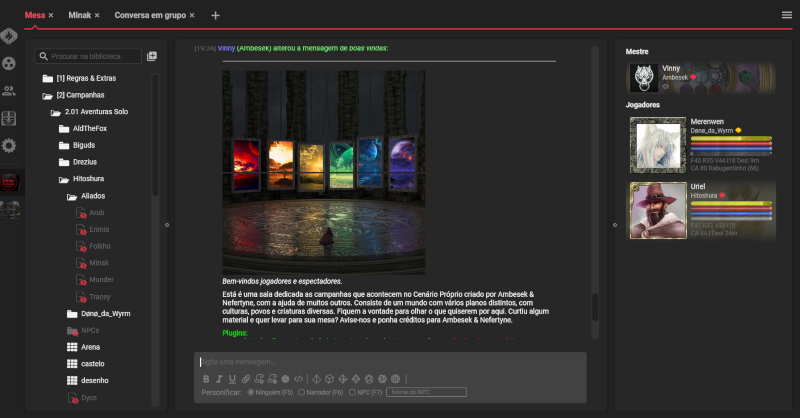The width and height of the screenshot is (800, 418).
Task: Expand the [1] Regras & Extras folder
Action: point(80,78)
